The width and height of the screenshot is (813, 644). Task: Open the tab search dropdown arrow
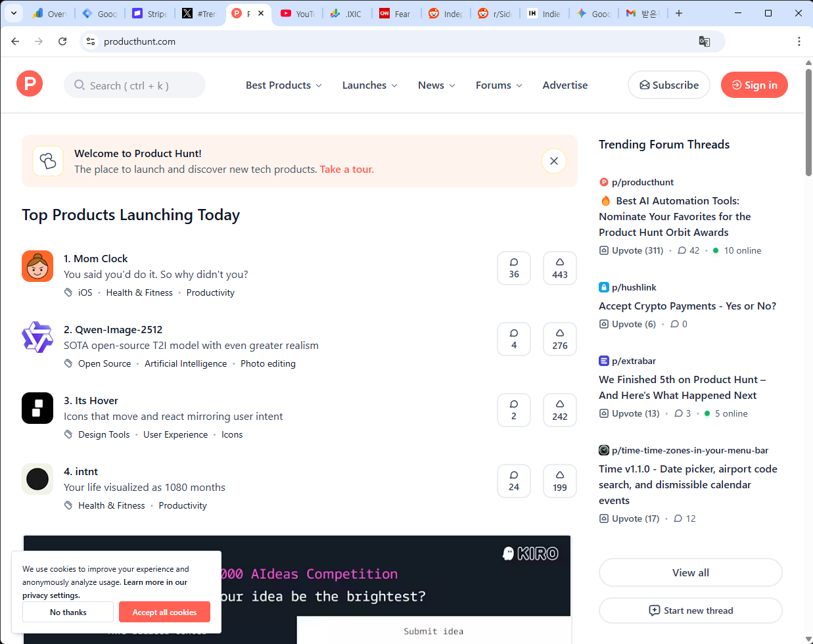13,13
